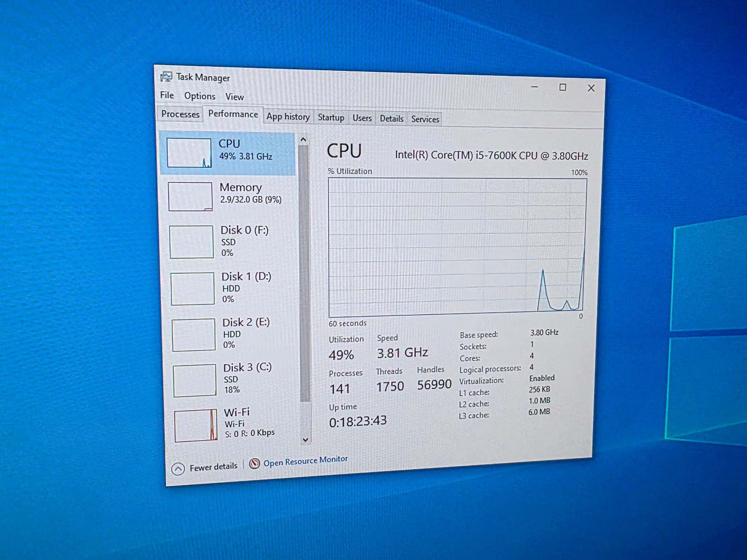The width and height of the screenshot is (747, 560).
Task: Open the Options menu
Action: 200,96
